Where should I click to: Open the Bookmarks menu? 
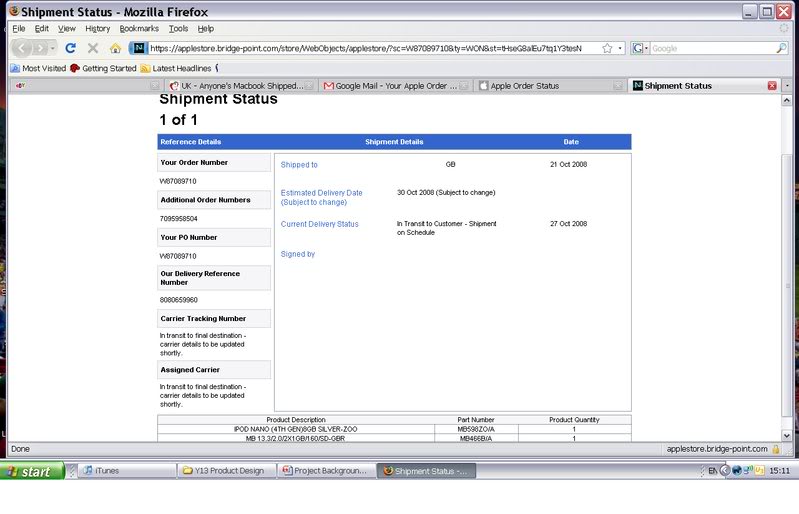tap(139, 29)
